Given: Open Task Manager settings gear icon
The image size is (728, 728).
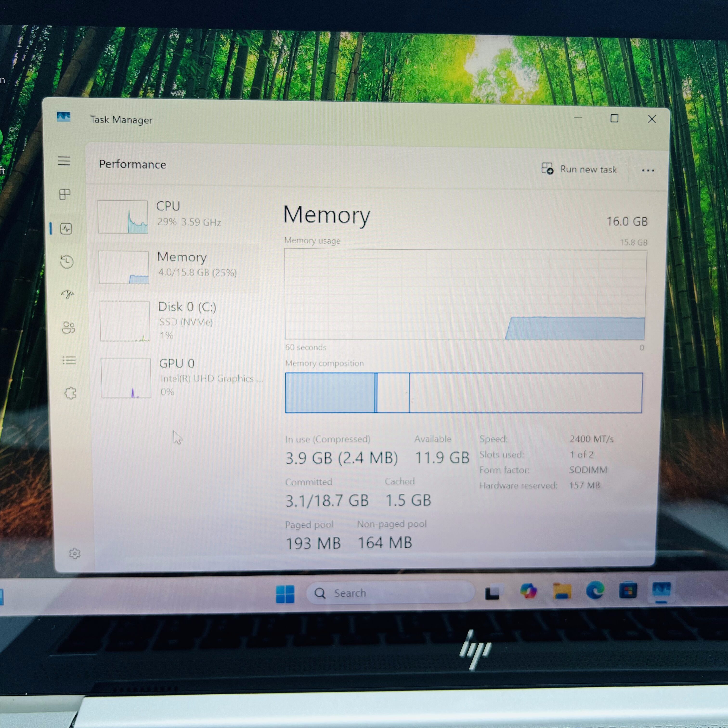Looking at the screenshot, I should pos(75,553).
